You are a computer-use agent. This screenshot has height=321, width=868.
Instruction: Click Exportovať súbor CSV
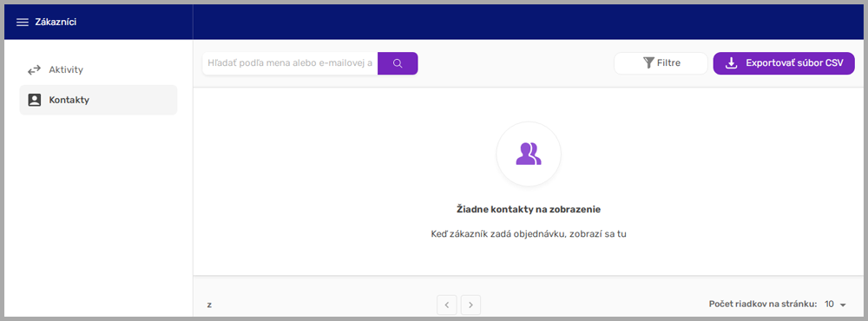pos(784,63)
